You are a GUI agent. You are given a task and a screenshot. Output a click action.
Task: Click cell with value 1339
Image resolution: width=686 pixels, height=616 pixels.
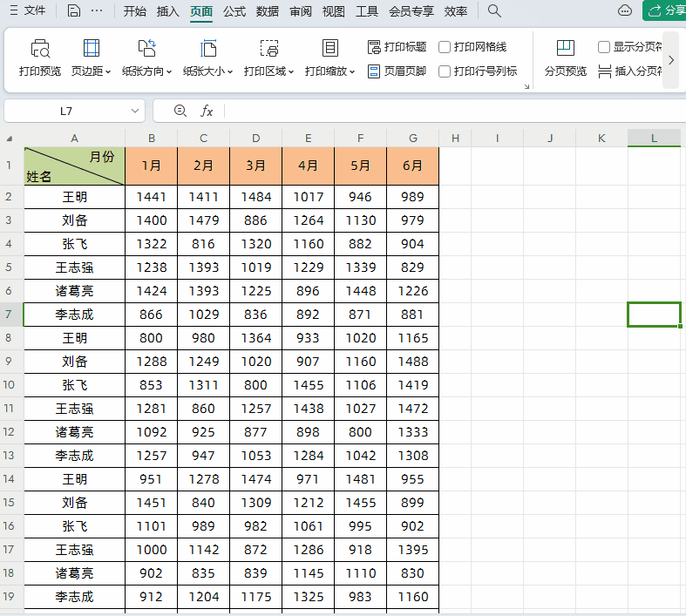click(361, 267)
